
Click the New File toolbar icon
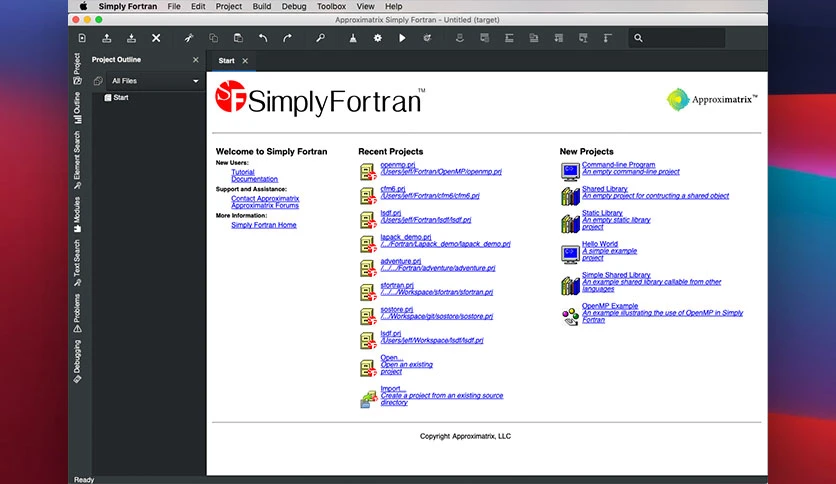pyautogui.click(x=82, y=38)
